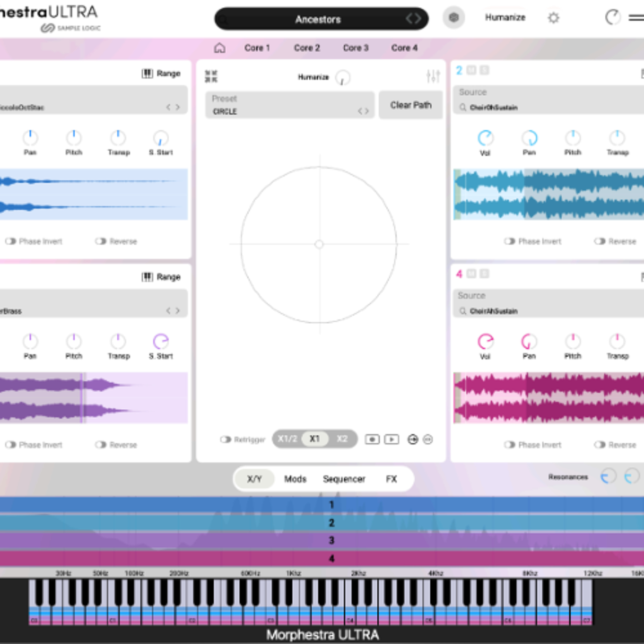Image resolution: width=644 pixels, height=644 pixels.
Task: Solo core 2 with the S button
Action: [x=484, y=70]
